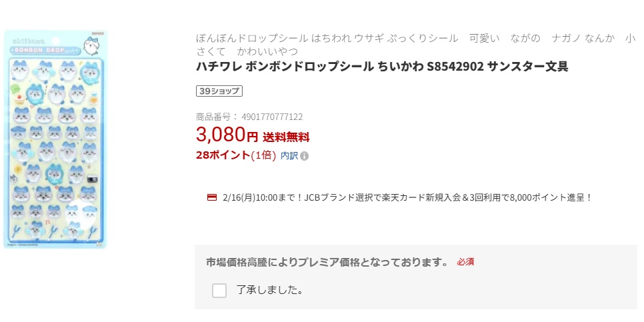Open the Hachiware sticker sheet thumbnail
Viewport: 644px width, 322px height.
click(x=55, y=139)
